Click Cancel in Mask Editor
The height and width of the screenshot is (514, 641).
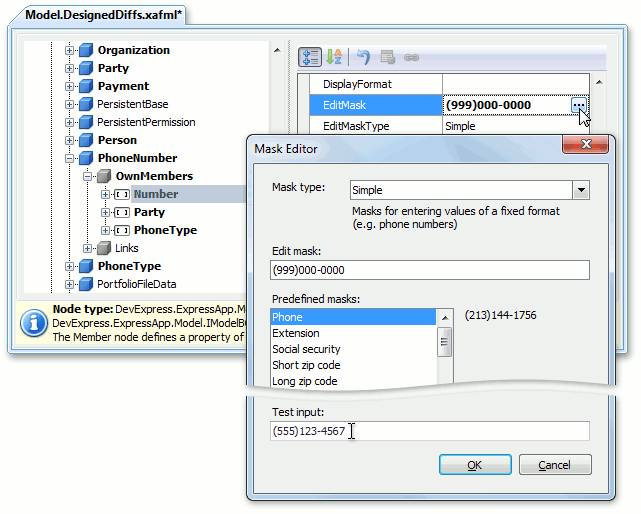coord(555,465)
